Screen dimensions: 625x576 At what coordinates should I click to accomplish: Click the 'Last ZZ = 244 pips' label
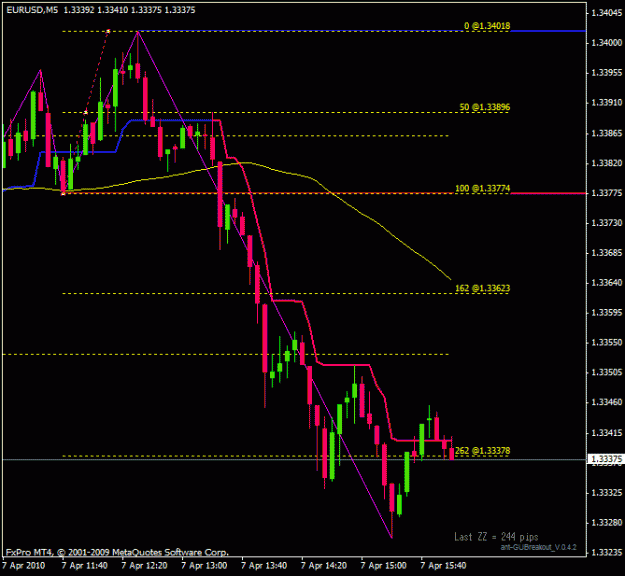coord(496,537)
